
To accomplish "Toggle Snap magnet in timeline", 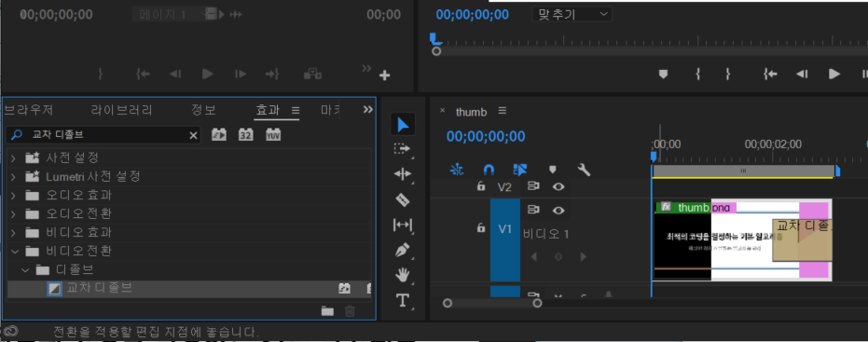I will [489, 170].
